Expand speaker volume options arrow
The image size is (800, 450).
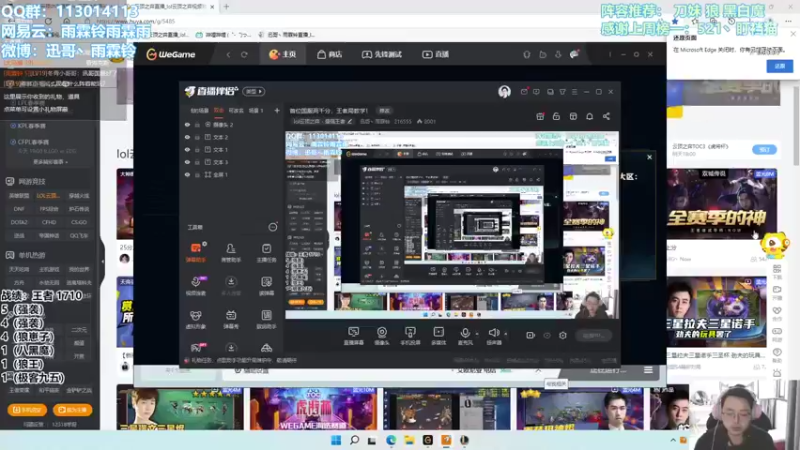[506, 334]
